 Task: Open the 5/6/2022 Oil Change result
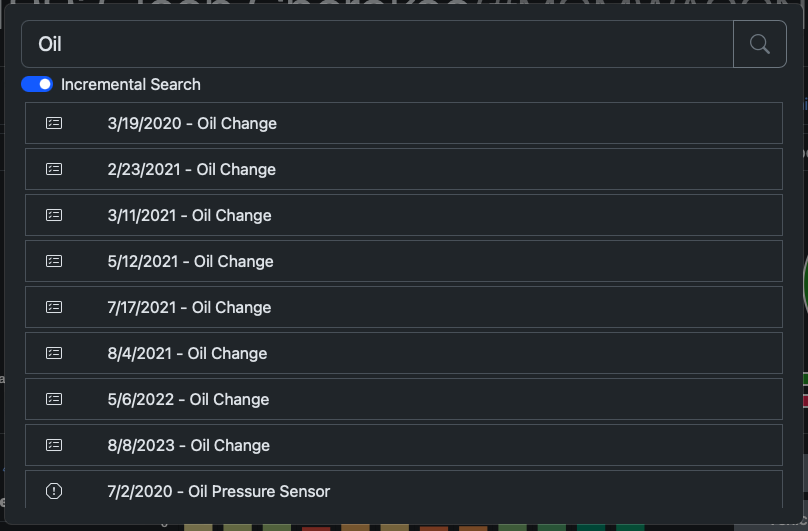188,399
